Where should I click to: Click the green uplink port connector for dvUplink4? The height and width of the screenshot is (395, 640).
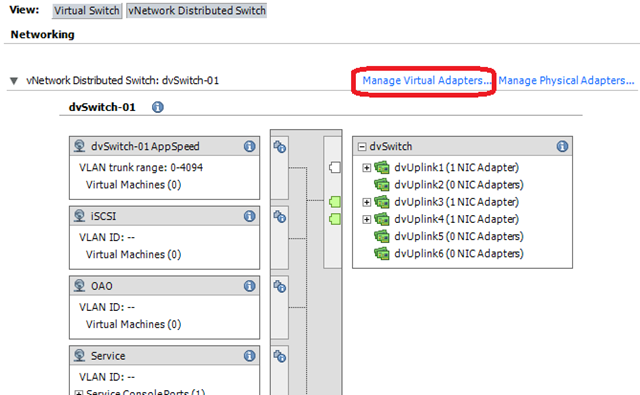coord(335,219)
